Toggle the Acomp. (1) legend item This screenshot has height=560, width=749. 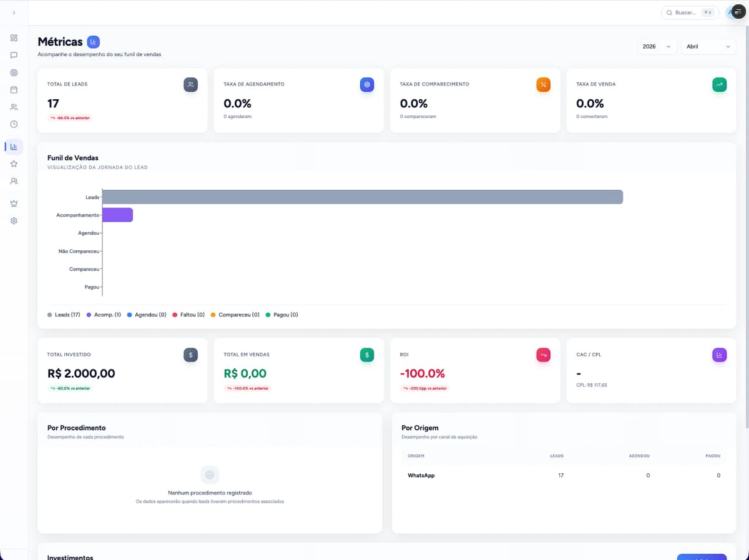[x=104, y=315]
